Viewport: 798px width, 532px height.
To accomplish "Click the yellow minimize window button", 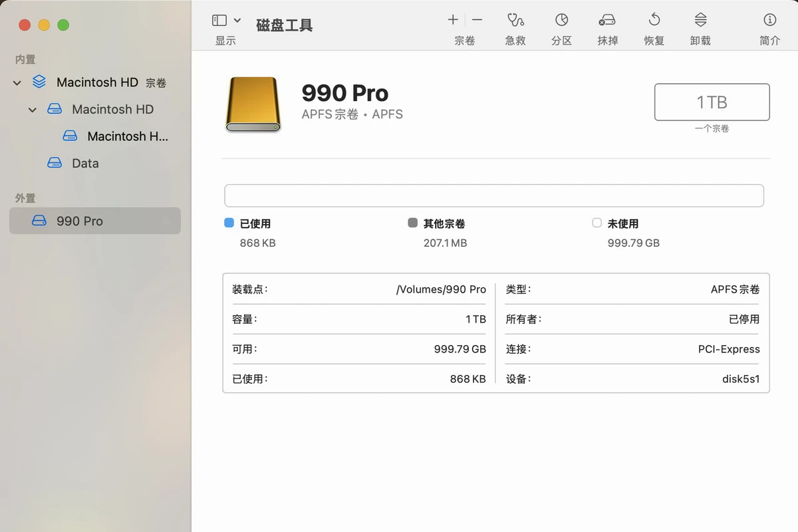I will (x=44, y=25).
